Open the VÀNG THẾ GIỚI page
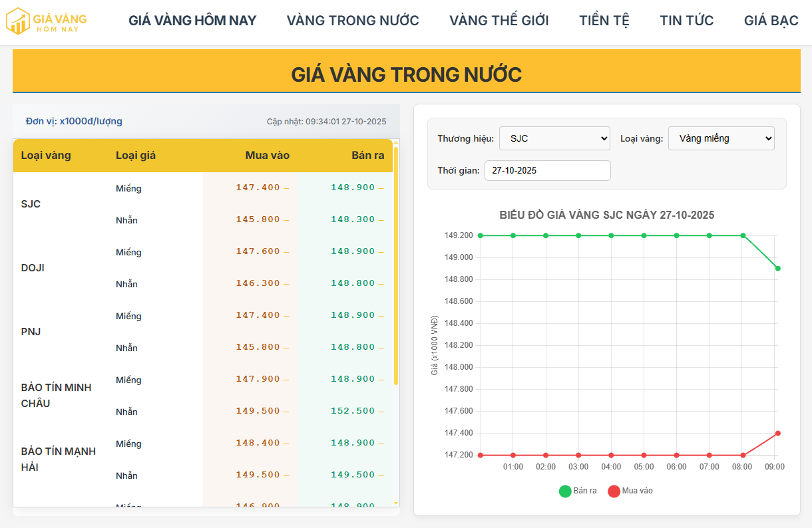This screenshot has height=528, width=812. pyautogui.click(x=499, y=21)
